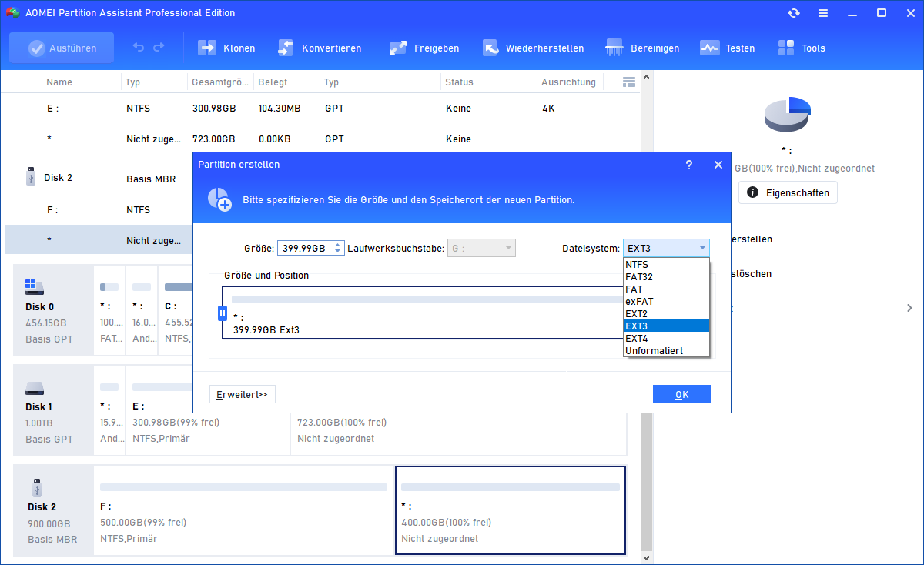Click the Größe stepper arrows

coord(338,248)
